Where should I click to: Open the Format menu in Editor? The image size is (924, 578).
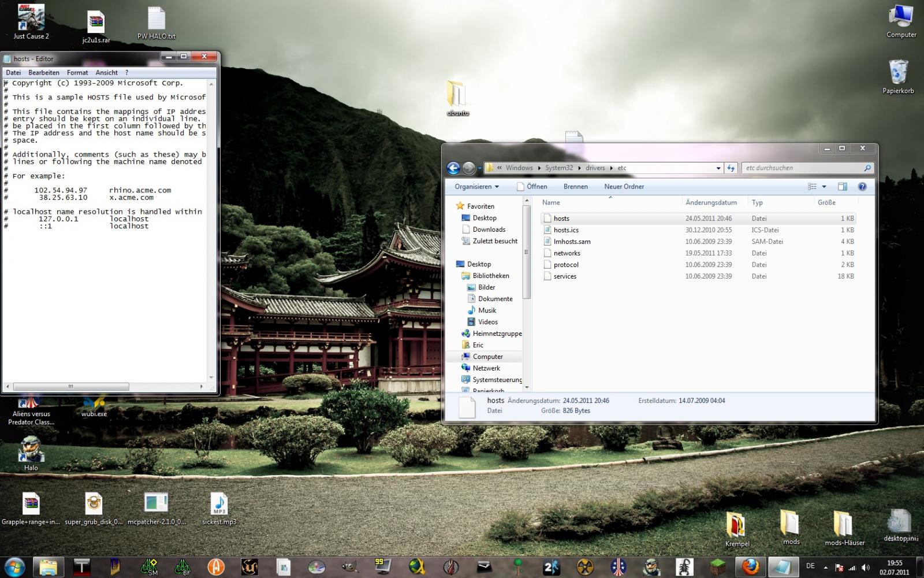[77, 73]
